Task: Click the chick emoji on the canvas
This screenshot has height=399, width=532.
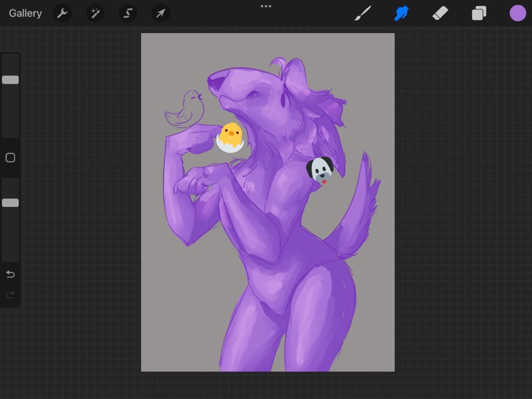Action: (x=230, y=138)
